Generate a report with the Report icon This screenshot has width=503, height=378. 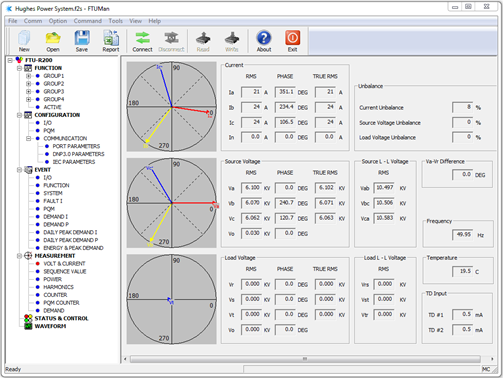(111, 41)
